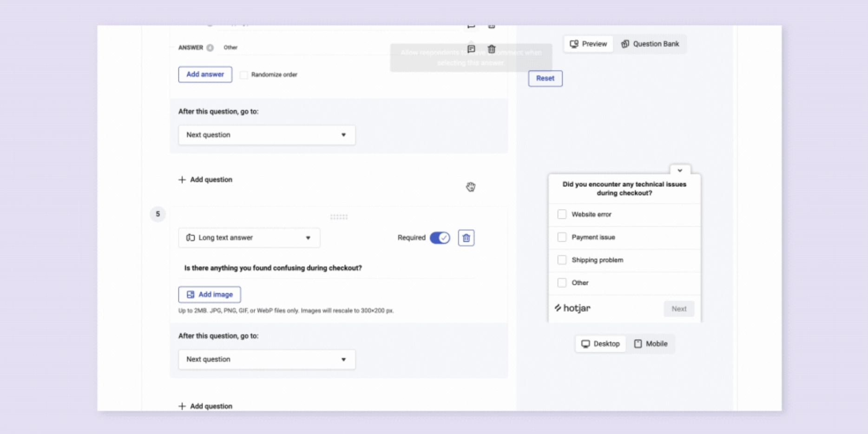Check the Website error option in preview
This screenshot has width=868, height=434.
click(562, 214)
